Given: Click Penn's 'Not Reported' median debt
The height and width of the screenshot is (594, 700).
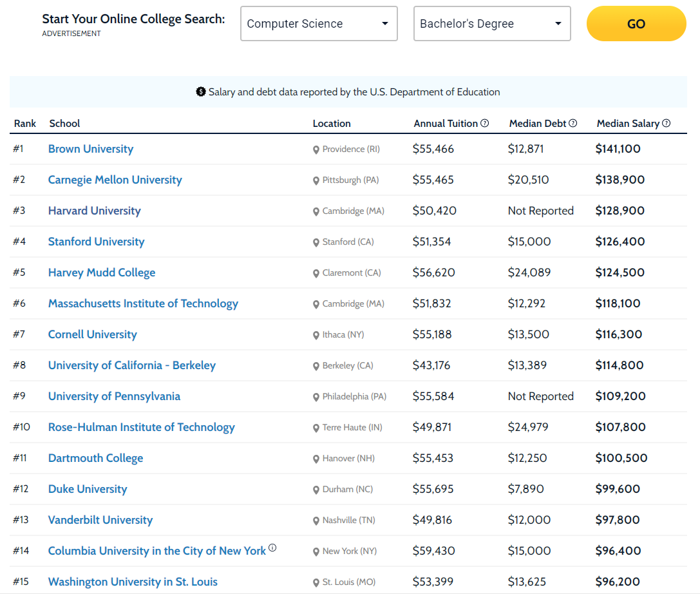Looking at the screenshot, I should click(x=541, y=396).
